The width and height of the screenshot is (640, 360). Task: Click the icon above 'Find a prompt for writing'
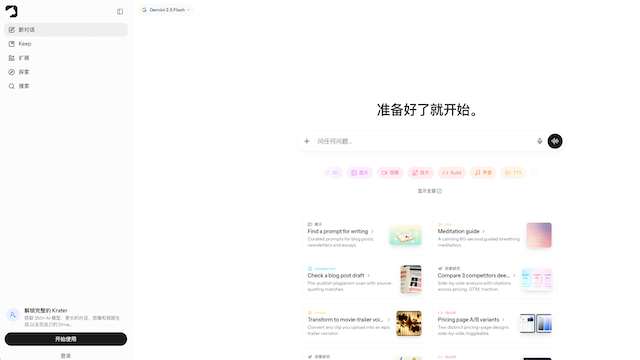click(x=310, y=224)
